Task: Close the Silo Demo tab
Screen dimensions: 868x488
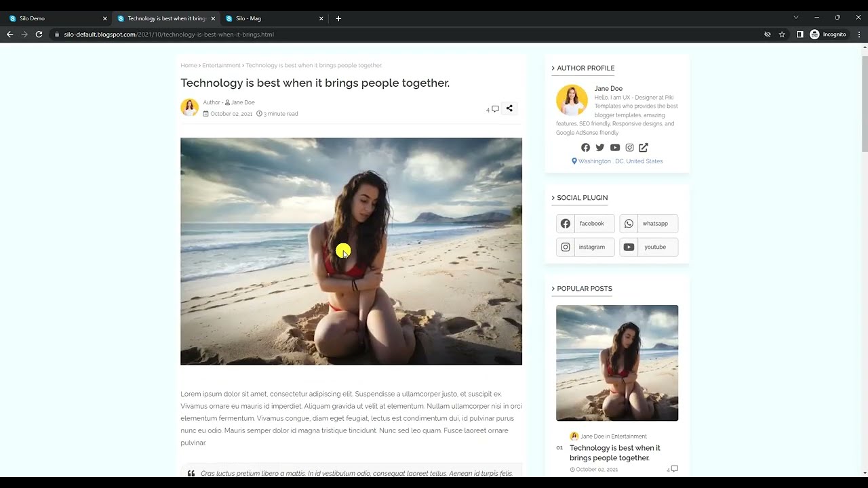Action: click(x=104, y=18)
